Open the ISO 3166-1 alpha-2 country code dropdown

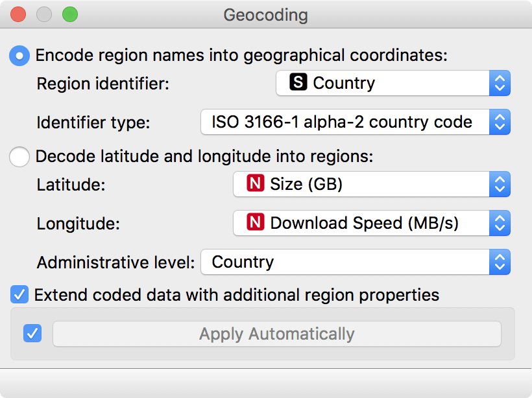[356, 122]
